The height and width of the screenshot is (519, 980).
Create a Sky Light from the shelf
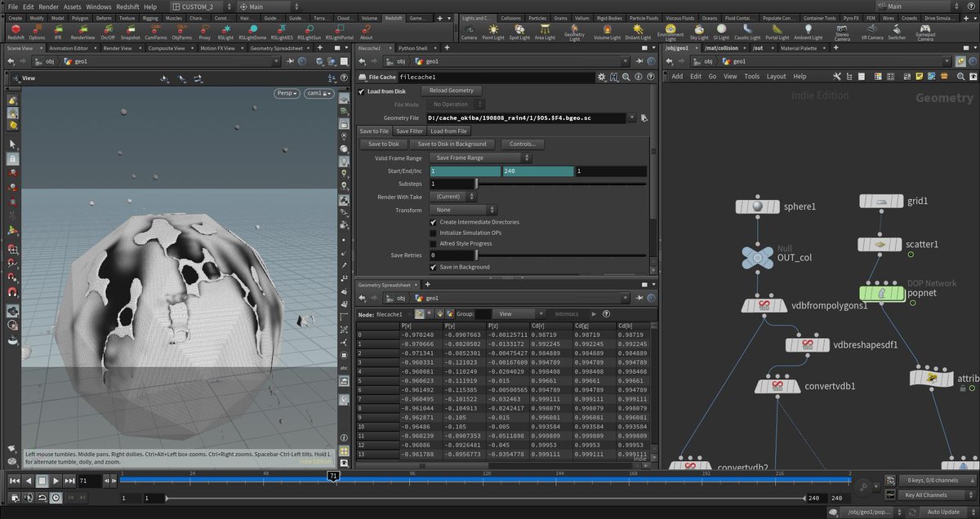click(699, 30)
